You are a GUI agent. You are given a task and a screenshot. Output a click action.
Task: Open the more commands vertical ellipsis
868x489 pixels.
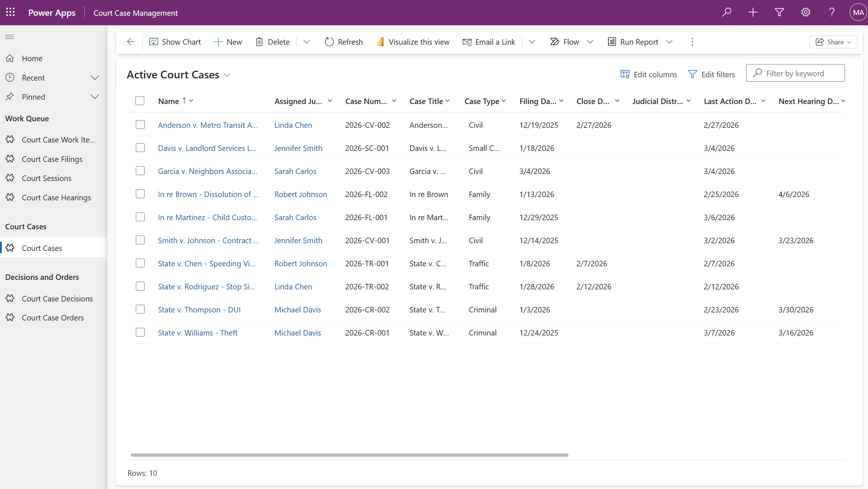click(692, 42)
